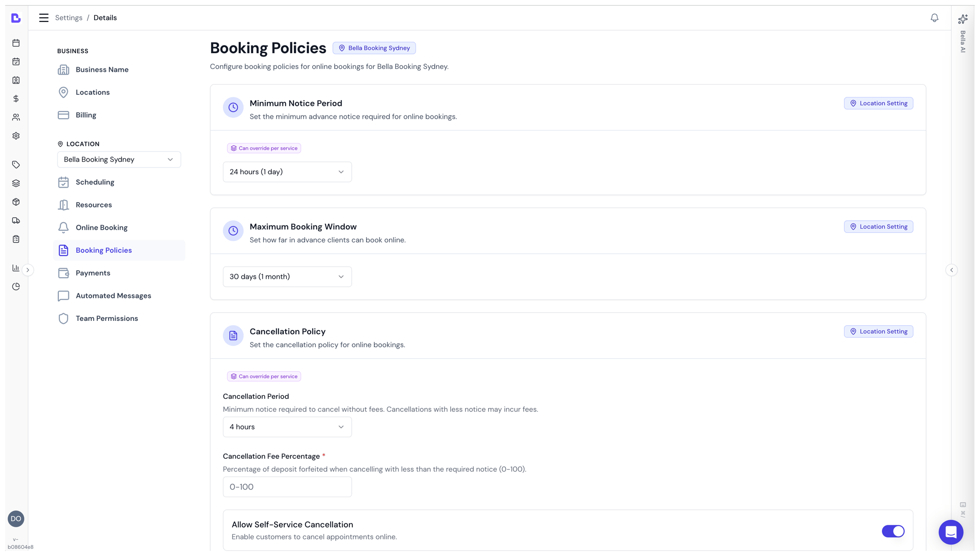Expand the Bella Booking Sydney location selector
Image resolution: width=980 pixels, height=556 pixels.
(119, 159)
